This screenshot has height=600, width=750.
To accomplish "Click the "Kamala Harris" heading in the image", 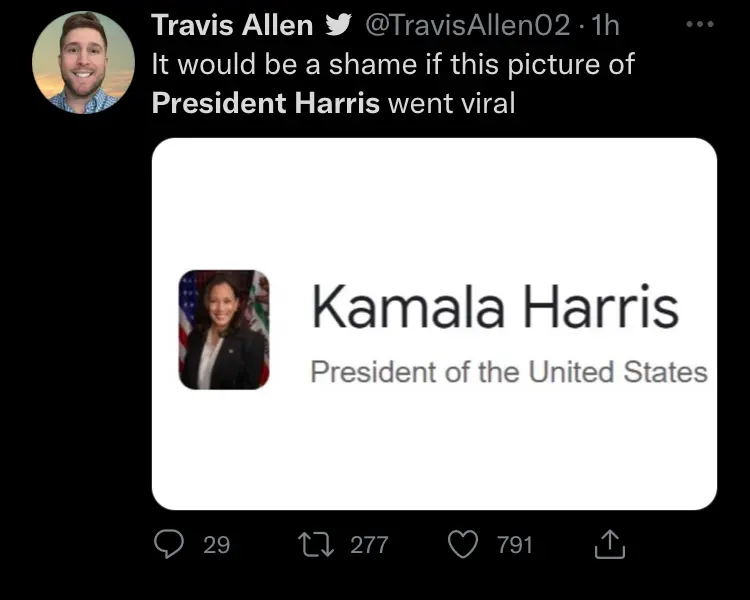I will click(x=494, y=307).
